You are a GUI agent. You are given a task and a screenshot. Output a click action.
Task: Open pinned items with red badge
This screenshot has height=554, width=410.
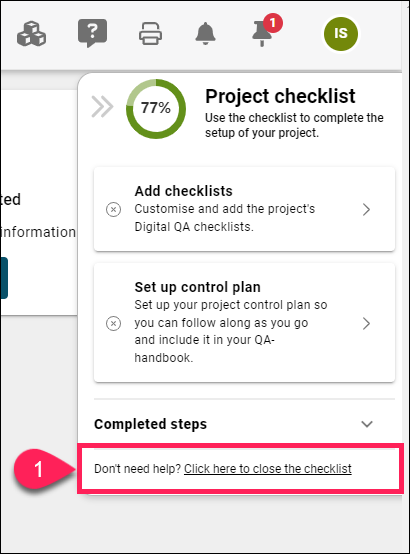pos(262,34)
